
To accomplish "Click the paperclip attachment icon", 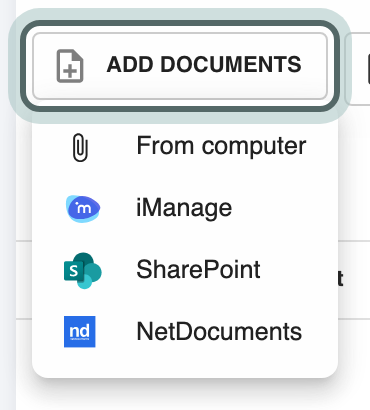I will 80,147.
